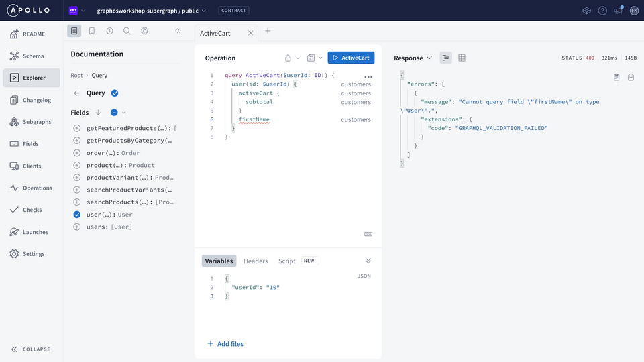This screenshot has height=362, width=644.
Task: Open keyboard shortcuts icon in editor
Action: [x=368, y=234]
